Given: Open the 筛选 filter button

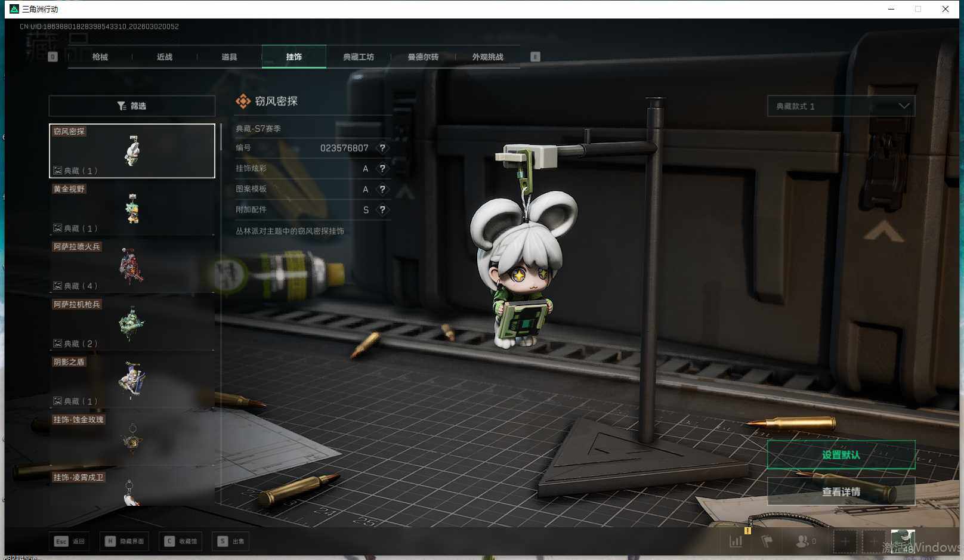Looking at the screenshot, I should pyautogui.click(x=132, y=106).
